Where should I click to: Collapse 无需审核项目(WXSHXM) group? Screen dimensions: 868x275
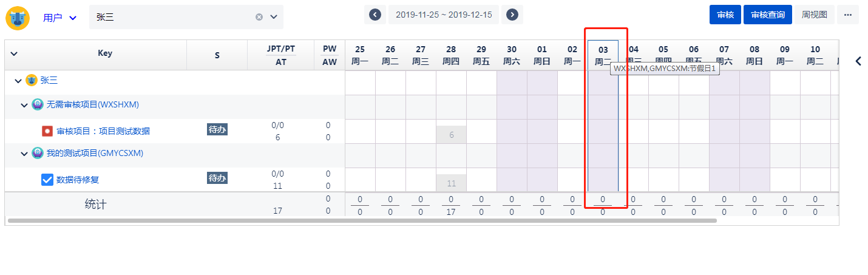(24, 105)
